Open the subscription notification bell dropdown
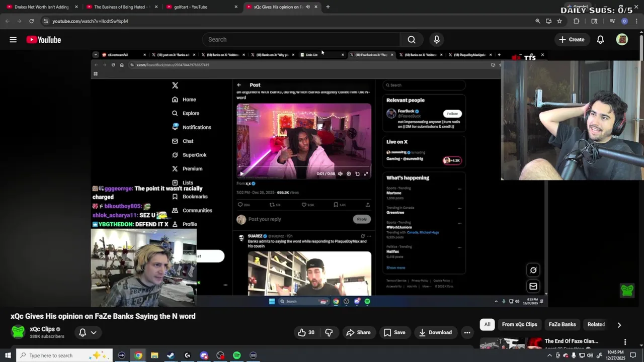 click(x=88, y=332)
